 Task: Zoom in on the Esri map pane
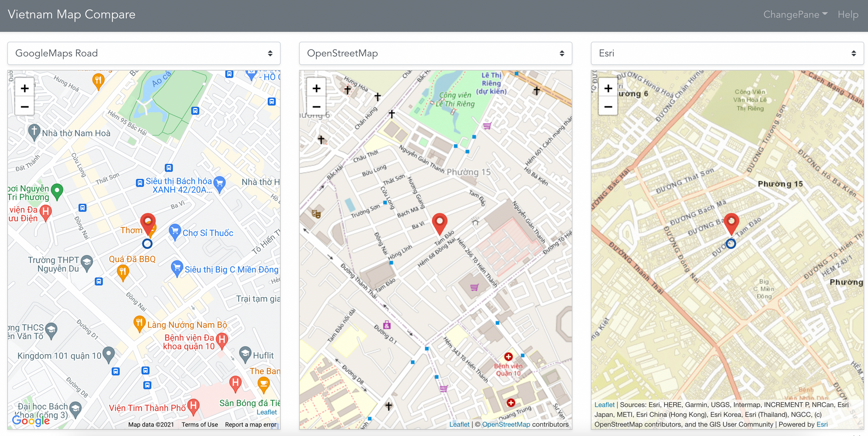coord(608,89)
